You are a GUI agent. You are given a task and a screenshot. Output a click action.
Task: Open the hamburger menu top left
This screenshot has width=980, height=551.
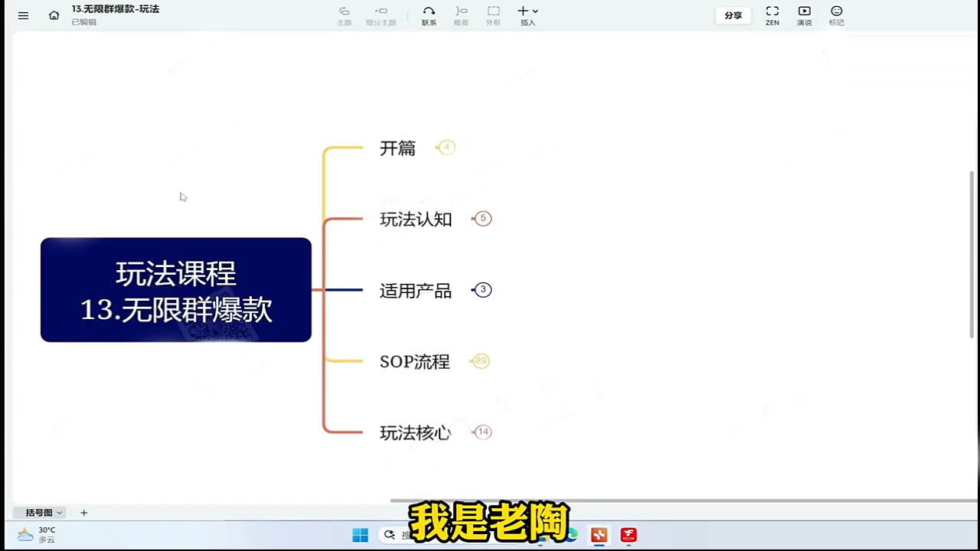point(23,15)
